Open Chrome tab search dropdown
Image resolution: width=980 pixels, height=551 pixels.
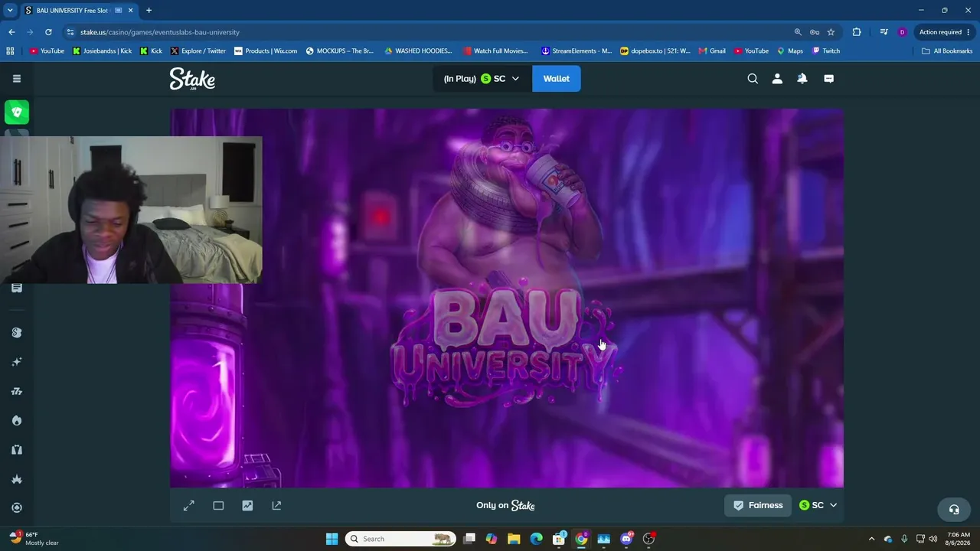click(10, 11)
